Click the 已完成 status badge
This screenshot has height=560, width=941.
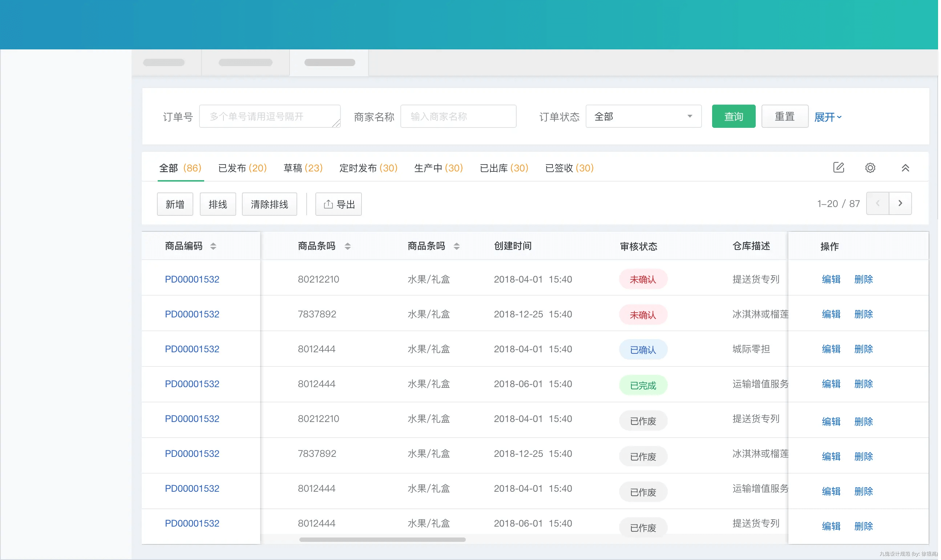(x=643, y=385)
